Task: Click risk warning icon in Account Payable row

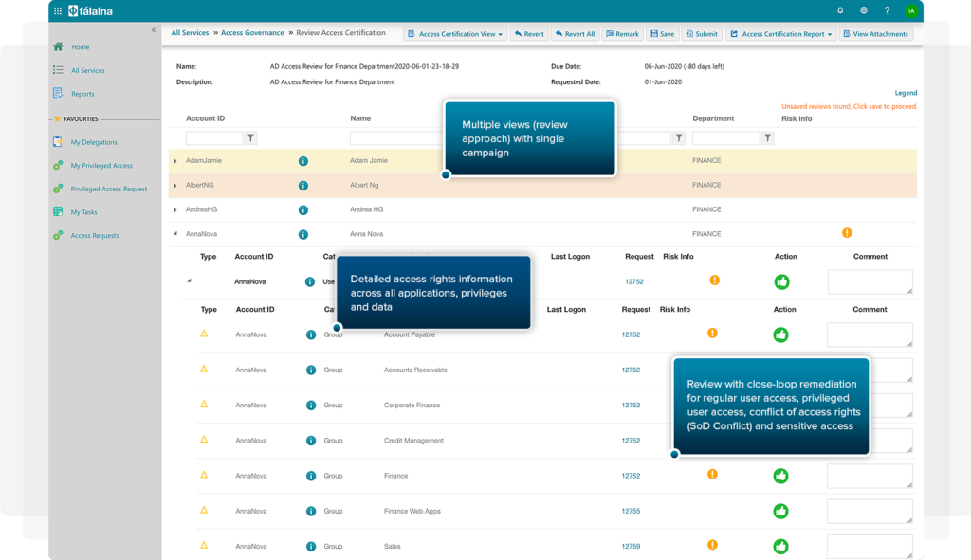Action: coord(712,333)
